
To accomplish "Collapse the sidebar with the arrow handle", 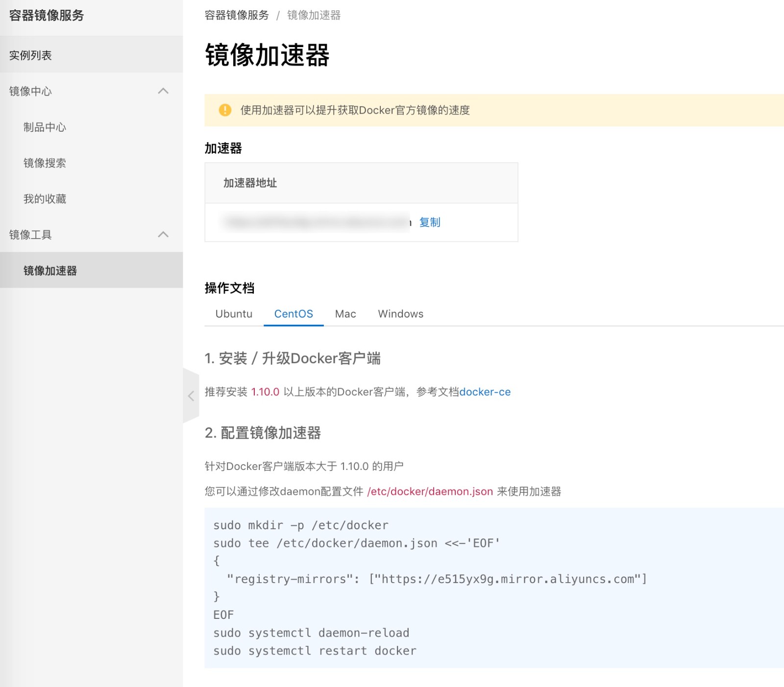I will click(x=191, y=395).
